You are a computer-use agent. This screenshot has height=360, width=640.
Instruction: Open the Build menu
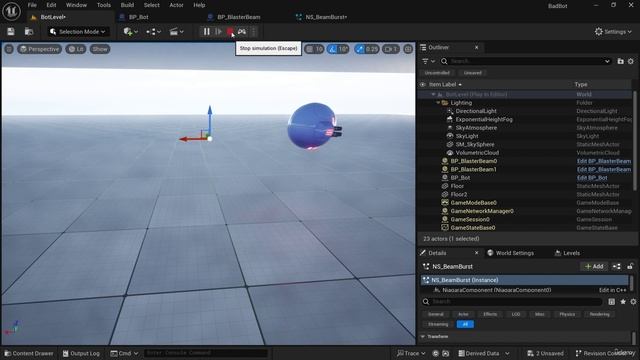tap(127, 5)
